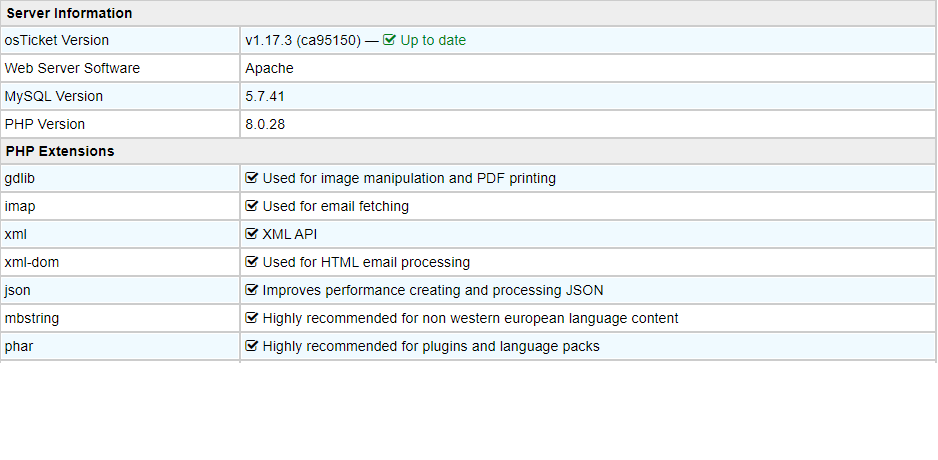Click the MySQL Version 5.7.41 value
This screenshot has height=460, width=938.
pyautogui.click(x=265, y=96)
